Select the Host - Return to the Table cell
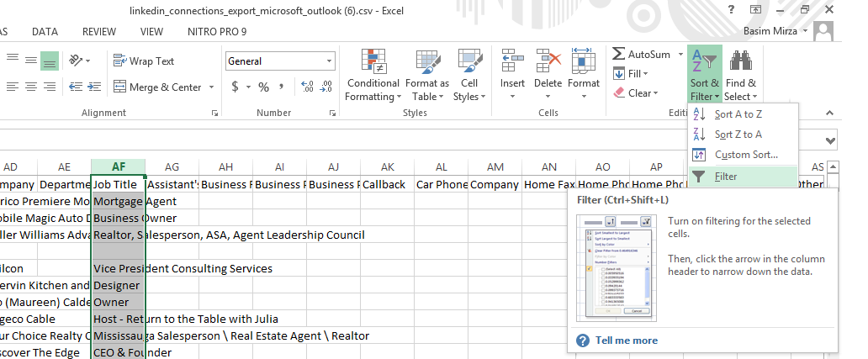 pyautogui.click(x=119, y=319)
